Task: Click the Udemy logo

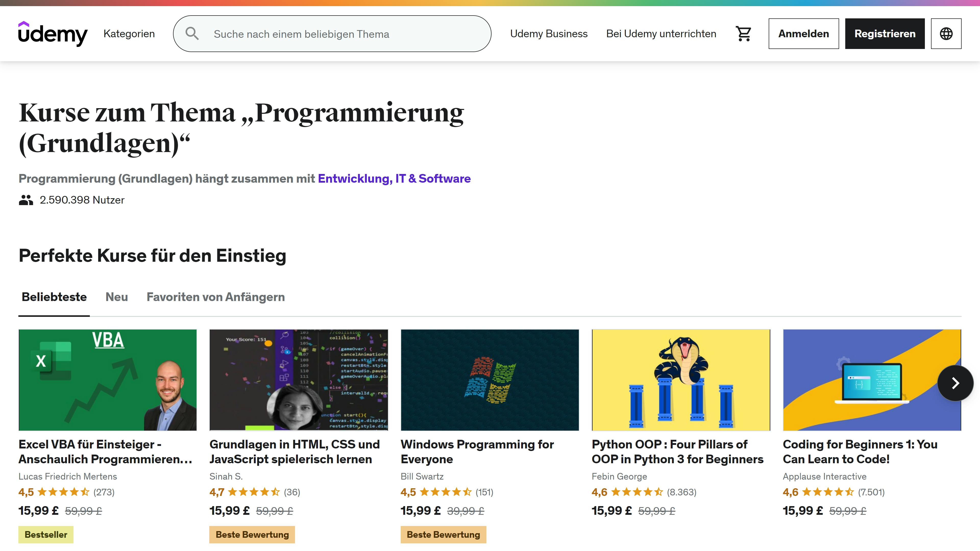Action: pyautogui.click(x=53, y=33)
